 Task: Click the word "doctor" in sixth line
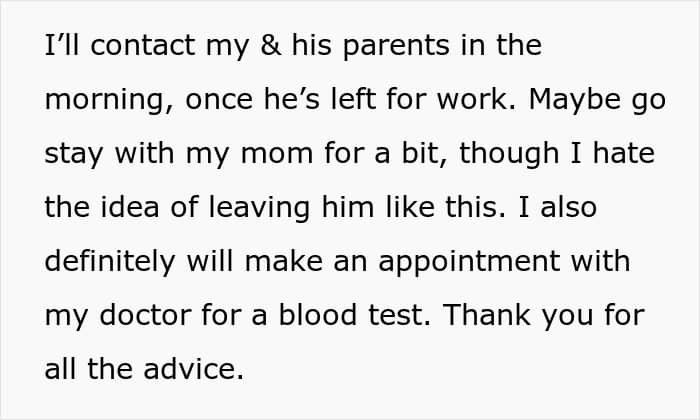click(145, 315)
